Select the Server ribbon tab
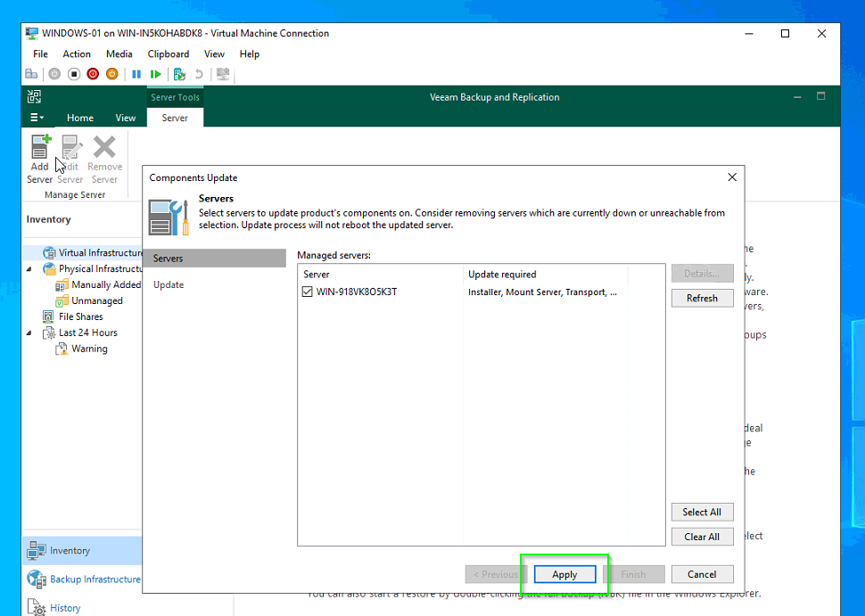Screen dimensions: 865x616 [x=174, y=118]
